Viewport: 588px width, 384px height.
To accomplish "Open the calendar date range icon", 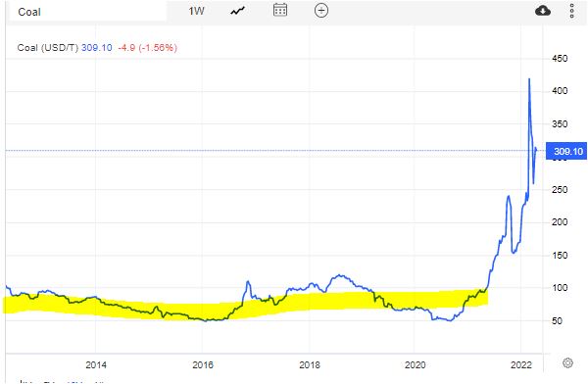I will [x=280, y=10].
